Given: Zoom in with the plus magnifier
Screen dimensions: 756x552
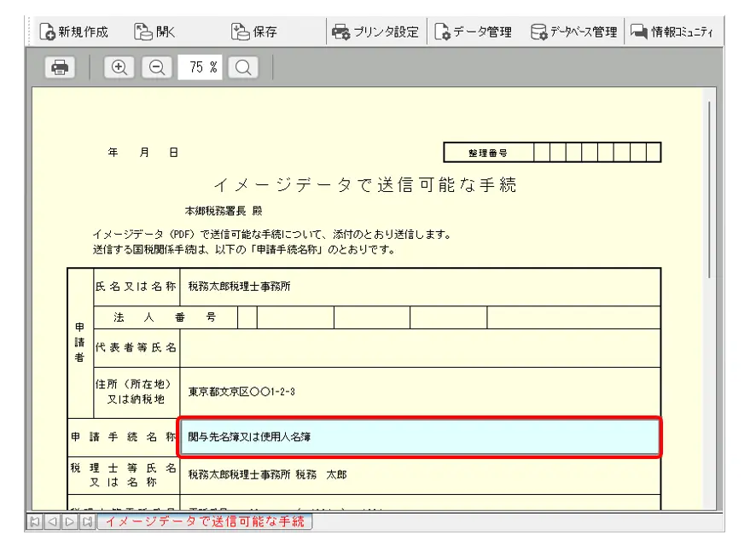Looking at the screenshot, I should pyautogui.click(x=119, y=67).
